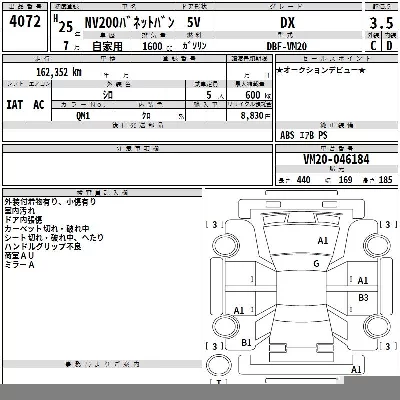
Task: Click the overall grade 3.5
Action: click(381, 23)
